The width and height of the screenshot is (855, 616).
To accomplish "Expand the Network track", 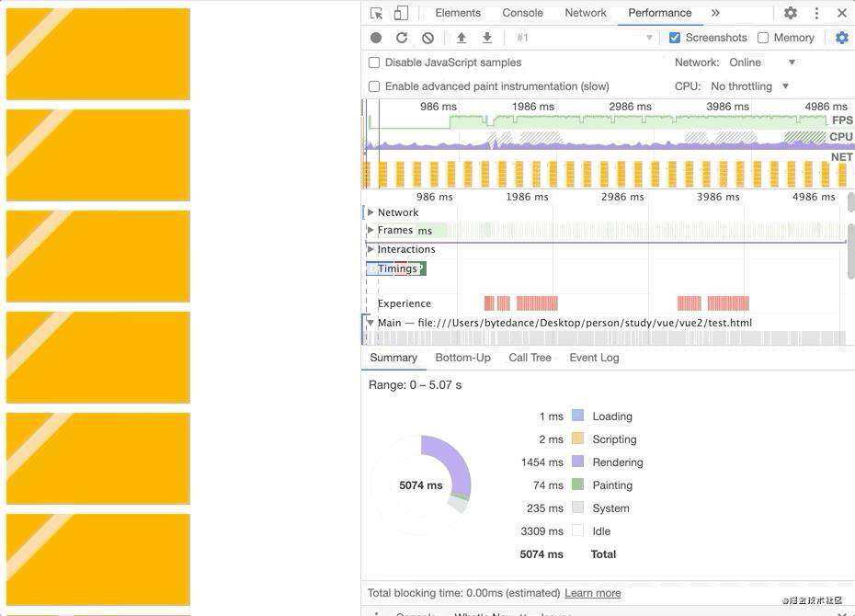I will tap(370, 212).
